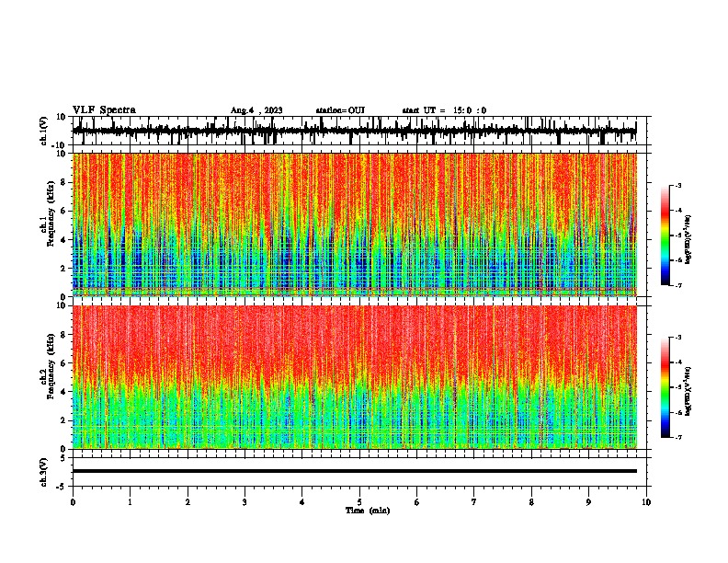Click the "7" minute tick on the time axis
The image size is (728, 563).
coord(474,502)
